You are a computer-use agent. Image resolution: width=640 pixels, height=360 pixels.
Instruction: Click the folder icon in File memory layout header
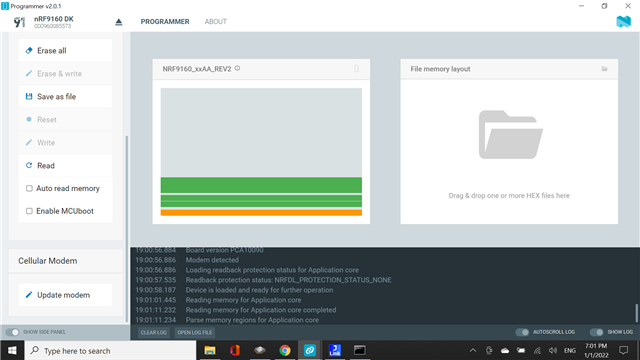(x=604, y=69)
